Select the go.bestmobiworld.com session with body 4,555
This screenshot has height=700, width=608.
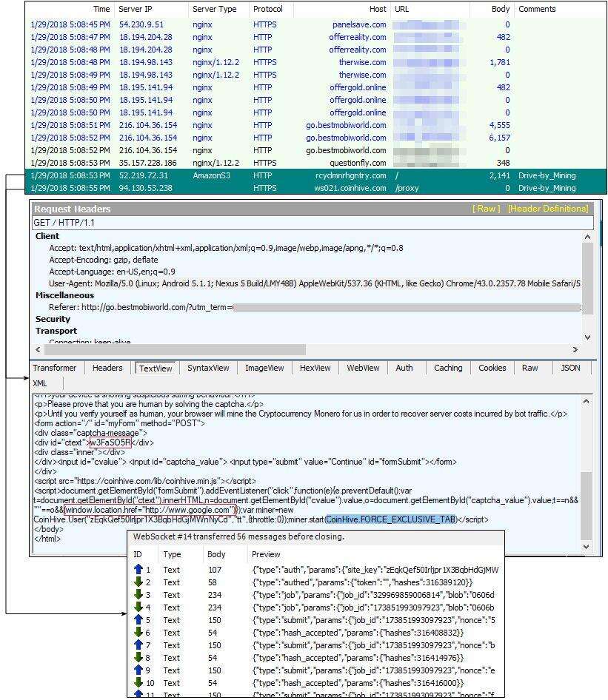pyautogui.click(x=315, y=125)
